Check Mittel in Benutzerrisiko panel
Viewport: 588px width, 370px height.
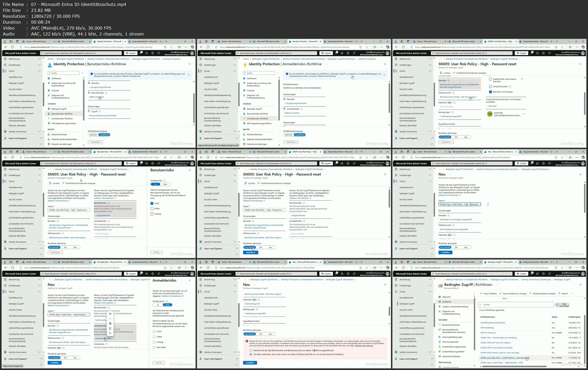pyautogui.click(x=152, y=209)
